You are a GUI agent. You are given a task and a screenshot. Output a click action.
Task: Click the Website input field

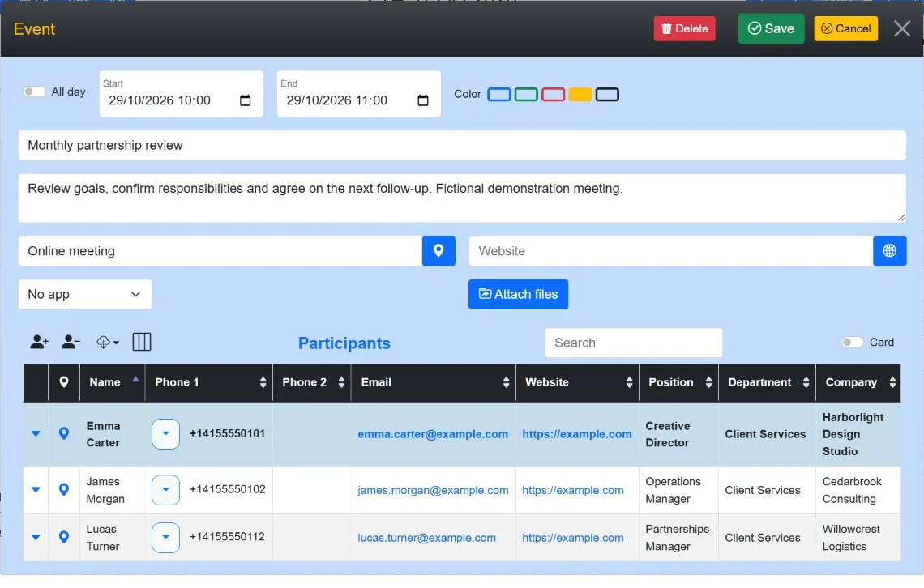tap(670, 251)
